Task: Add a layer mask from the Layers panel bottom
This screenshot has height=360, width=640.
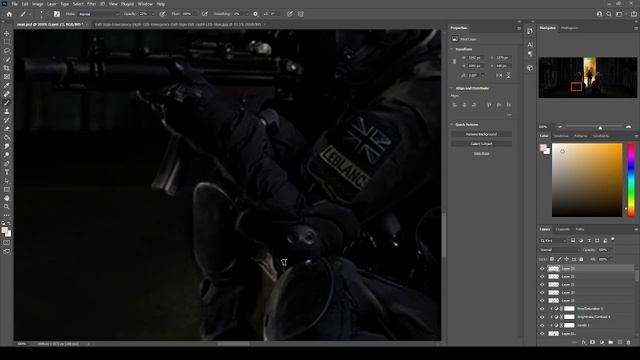Action: 593,342
